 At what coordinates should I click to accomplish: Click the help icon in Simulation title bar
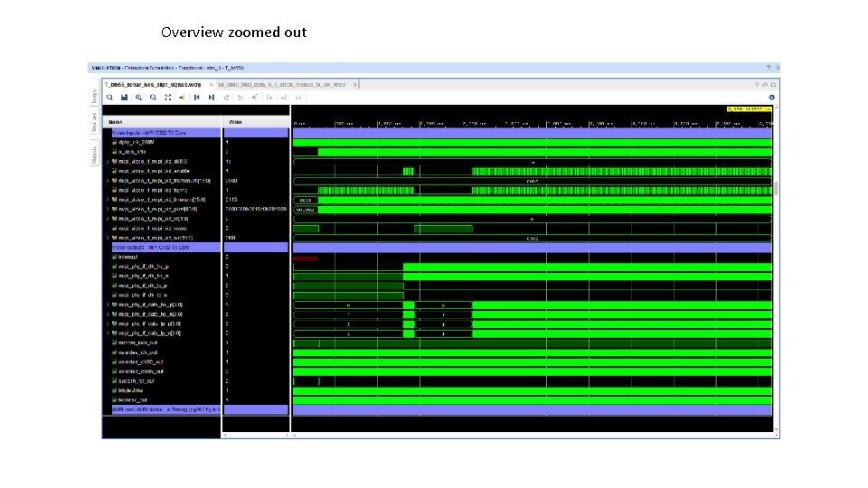(769, 68)
